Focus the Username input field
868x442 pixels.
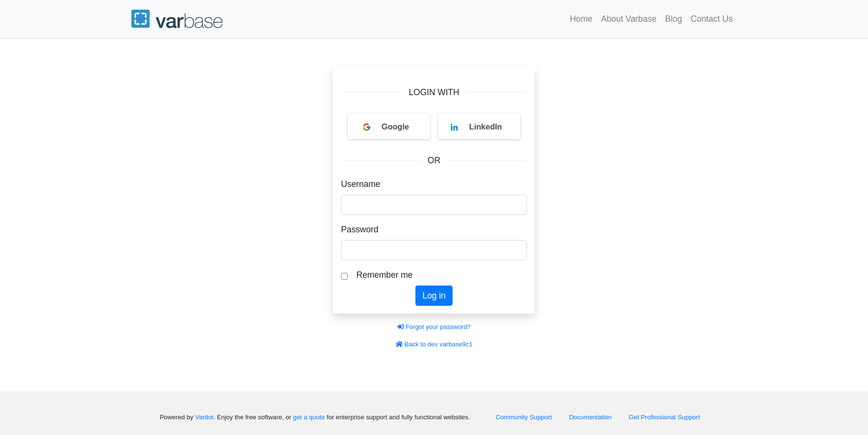(433, 204)
